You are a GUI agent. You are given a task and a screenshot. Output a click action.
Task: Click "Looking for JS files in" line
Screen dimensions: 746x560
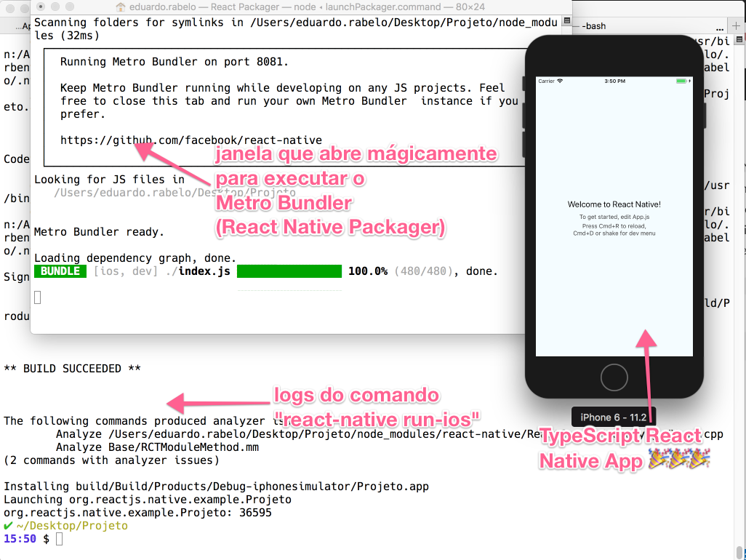[109, 180]
